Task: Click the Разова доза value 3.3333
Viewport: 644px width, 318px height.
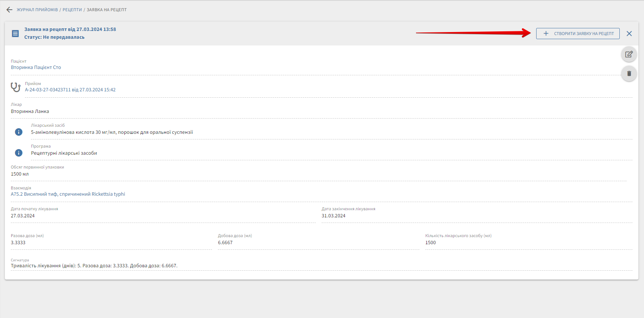Action: (x=18, y=243)
